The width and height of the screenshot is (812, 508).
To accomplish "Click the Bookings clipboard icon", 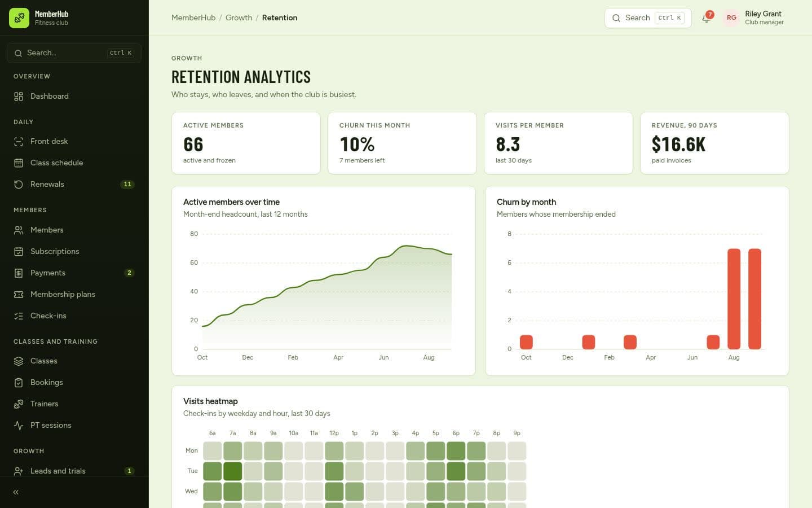I will tap(19, 383).
